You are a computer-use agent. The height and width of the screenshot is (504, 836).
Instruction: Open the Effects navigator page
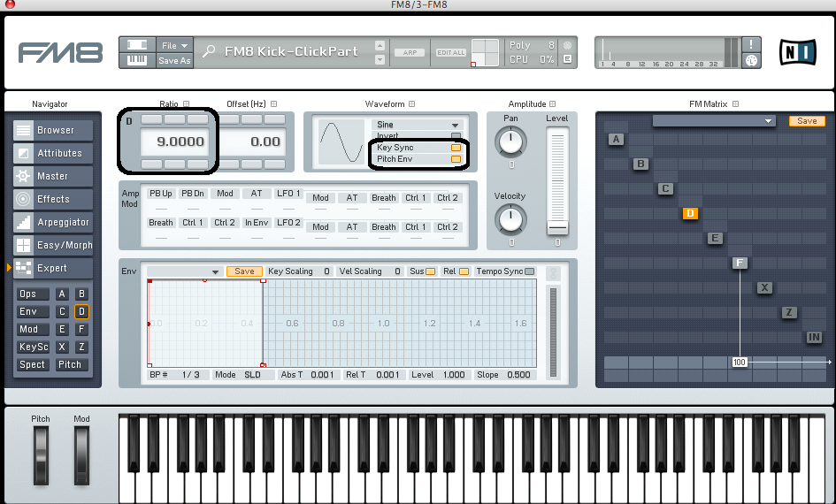(53, 199)
